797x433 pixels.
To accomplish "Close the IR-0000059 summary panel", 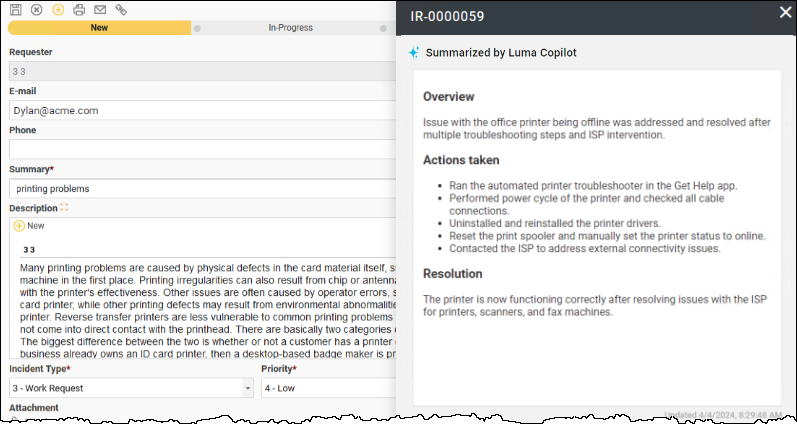I will (x=785, y=12).
